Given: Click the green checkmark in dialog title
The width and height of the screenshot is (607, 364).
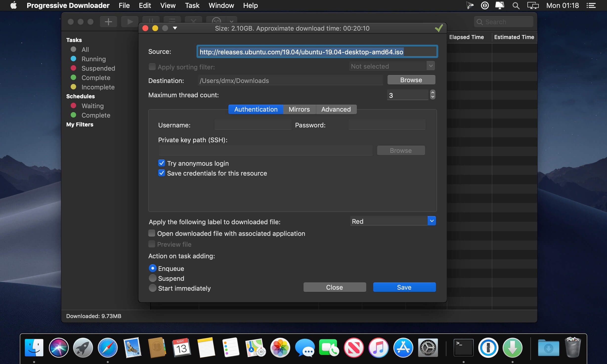Looking at the screenshot, I should pos(439,28).
